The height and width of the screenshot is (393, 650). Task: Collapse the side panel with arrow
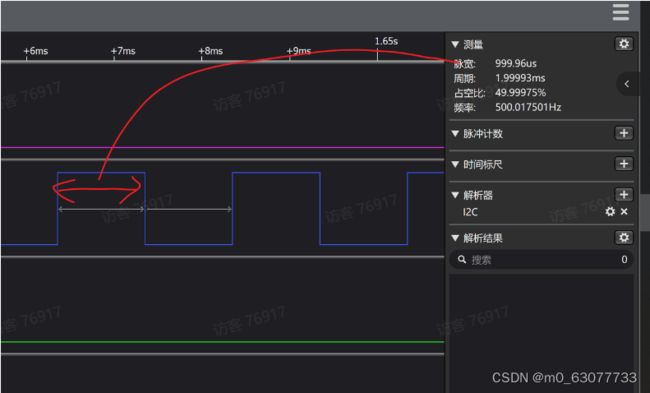click(627, 84)
